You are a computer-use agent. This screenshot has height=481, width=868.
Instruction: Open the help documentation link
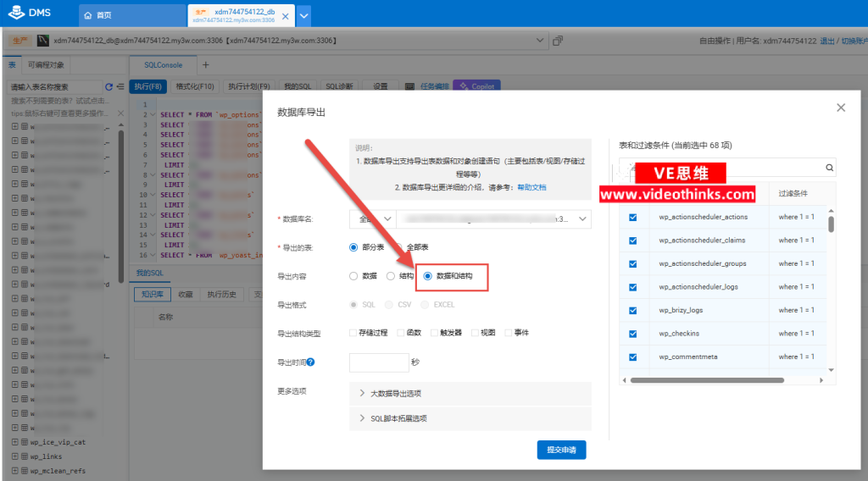coord(531,187)
